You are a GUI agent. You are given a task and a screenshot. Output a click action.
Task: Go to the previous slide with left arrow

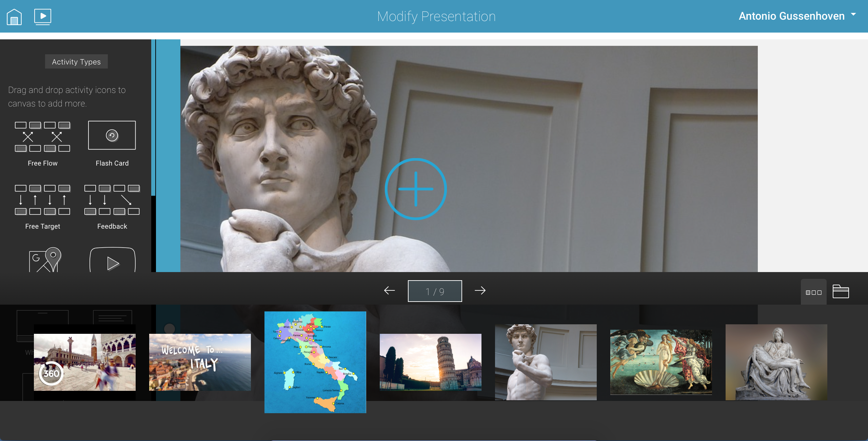[x=389, y=290]
